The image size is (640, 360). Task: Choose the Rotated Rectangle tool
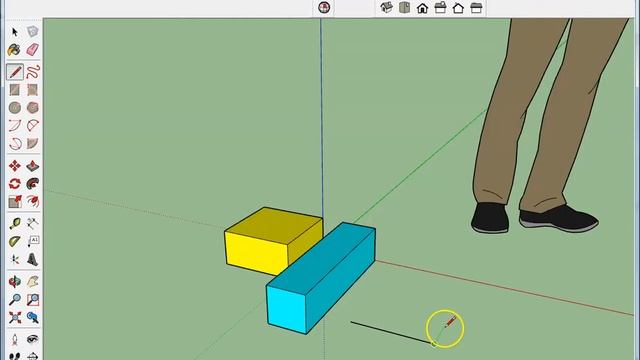pyautogui.click(x=33, y=90)
